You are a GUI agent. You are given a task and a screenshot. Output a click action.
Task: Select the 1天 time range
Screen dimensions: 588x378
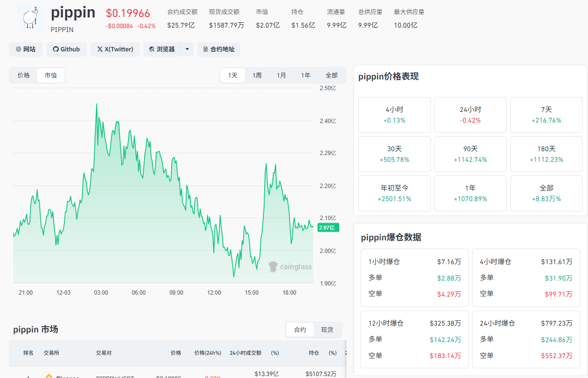[233, 75]
